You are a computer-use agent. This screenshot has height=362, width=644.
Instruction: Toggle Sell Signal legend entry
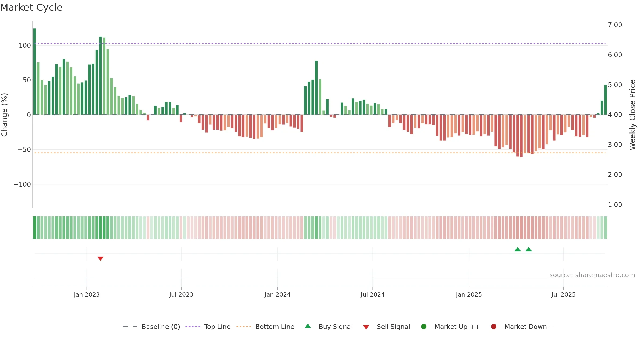[386, 327]
